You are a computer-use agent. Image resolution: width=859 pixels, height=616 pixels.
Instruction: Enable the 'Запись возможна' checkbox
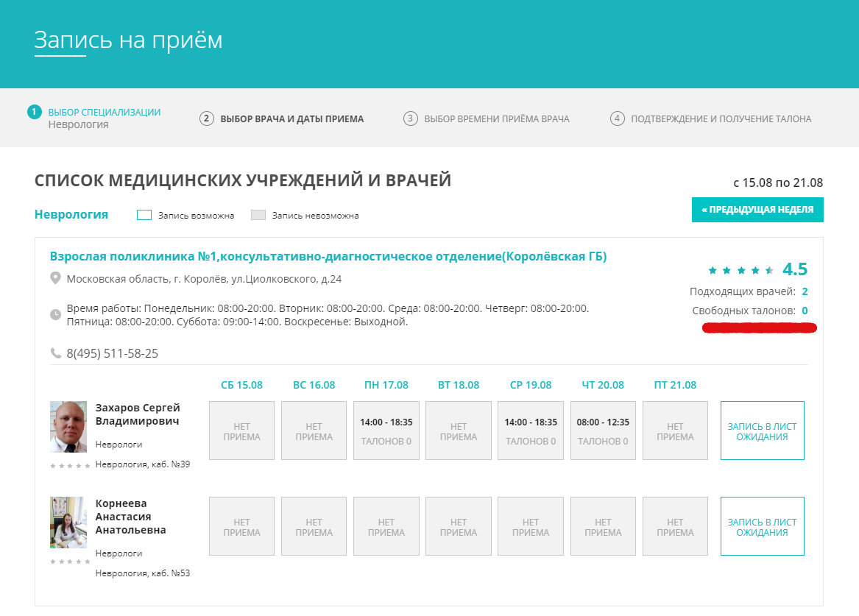(x=144, y=214)
